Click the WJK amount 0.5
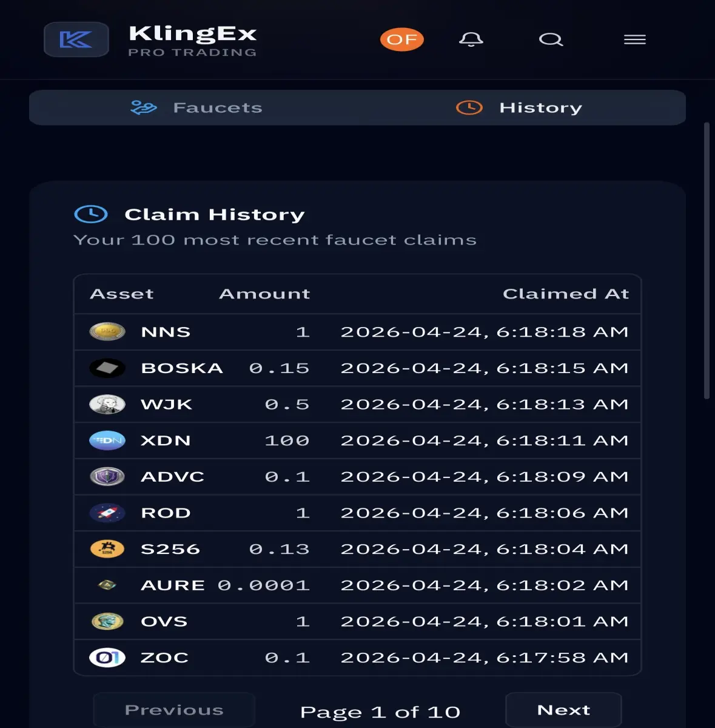 pyautogui.click(x=287, y=405)
